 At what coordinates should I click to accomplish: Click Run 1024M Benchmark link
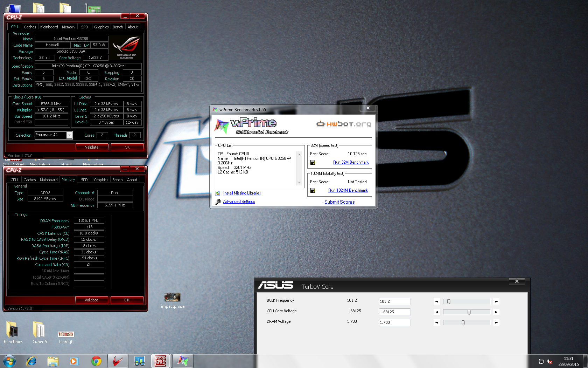tap(348, 190)
